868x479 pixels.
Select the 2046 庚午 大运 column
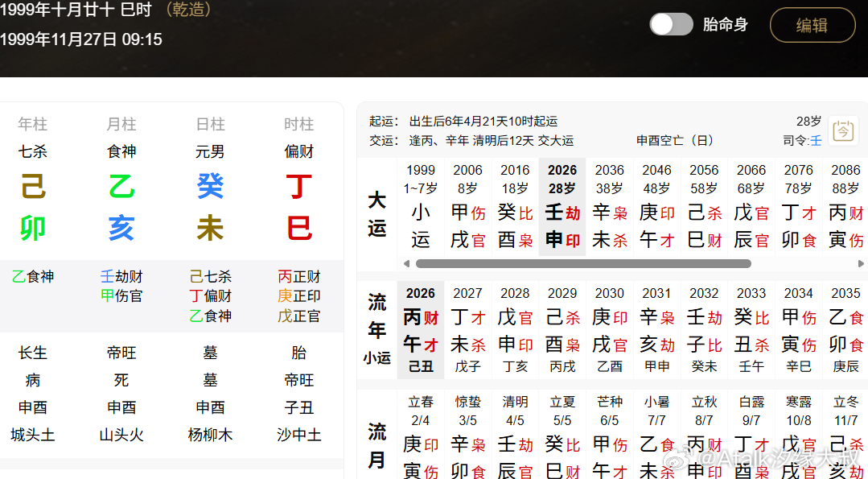[x=656, y=207]
